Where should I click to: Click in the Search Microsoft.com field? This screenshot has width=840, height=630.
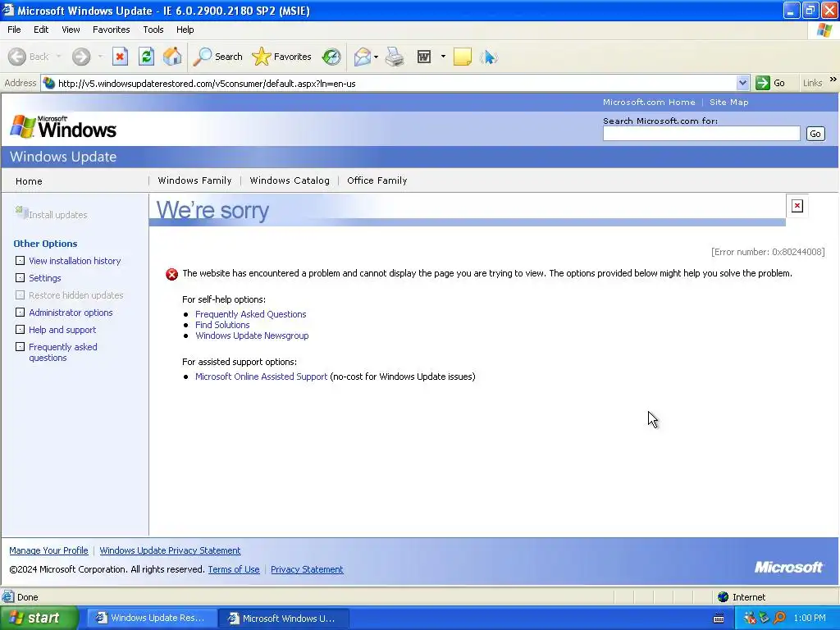click(x=701, y=134)
